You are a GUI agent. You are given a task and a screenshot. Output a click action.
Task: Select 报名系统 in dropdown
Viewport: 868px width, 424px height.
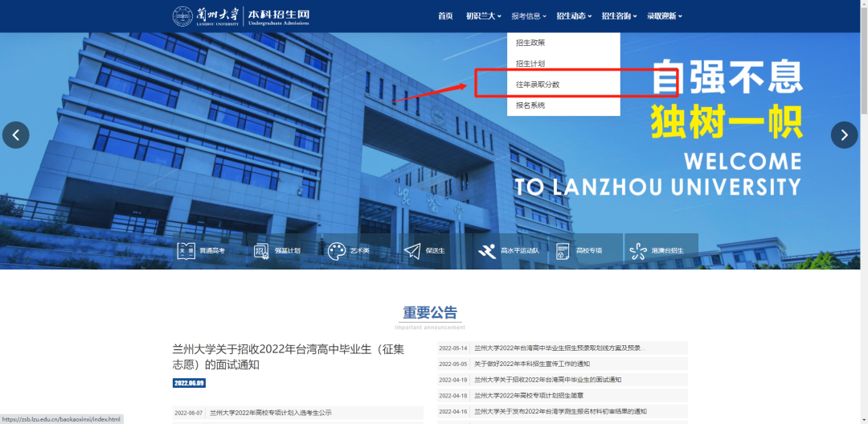point(563,105)
